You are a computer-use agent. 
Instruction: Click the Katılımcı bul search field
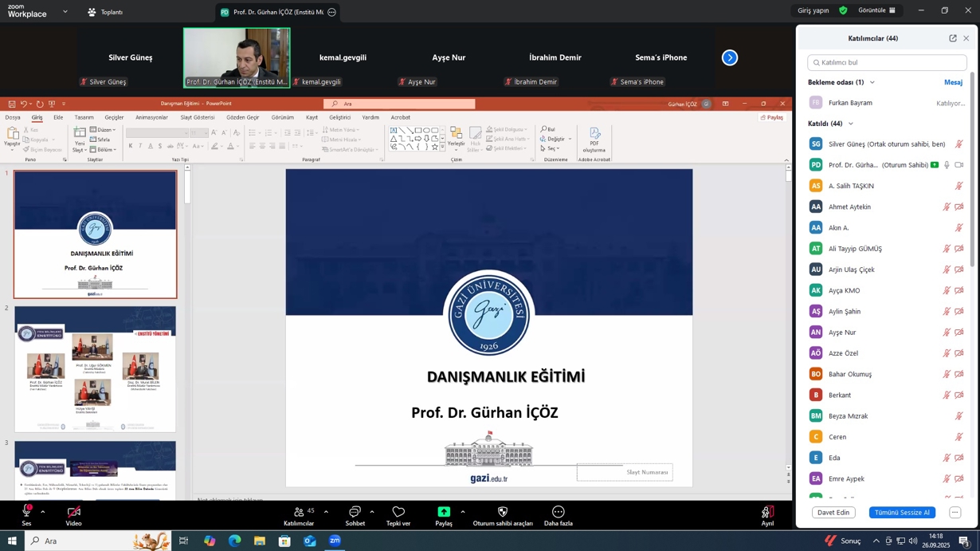tap(887, 62)
